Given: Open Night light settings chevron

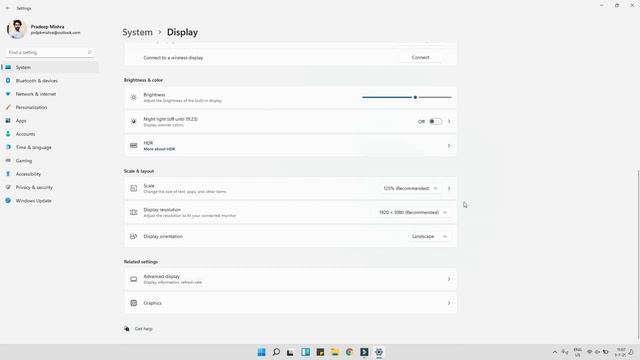Looking at the screenshot, I should click(449, 121).
